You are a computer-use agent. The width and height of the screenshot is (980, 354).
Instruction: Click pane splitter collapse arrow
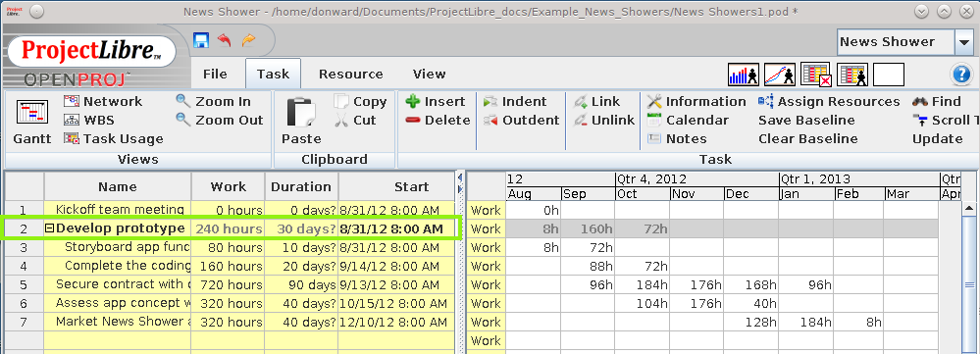coord(461,178)
